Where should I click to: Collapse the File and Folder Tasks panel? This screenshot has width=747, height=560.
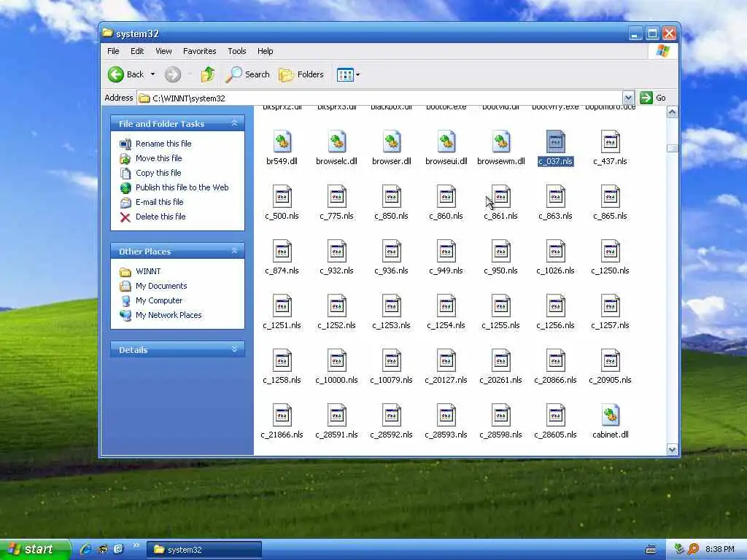pos(234,123)
